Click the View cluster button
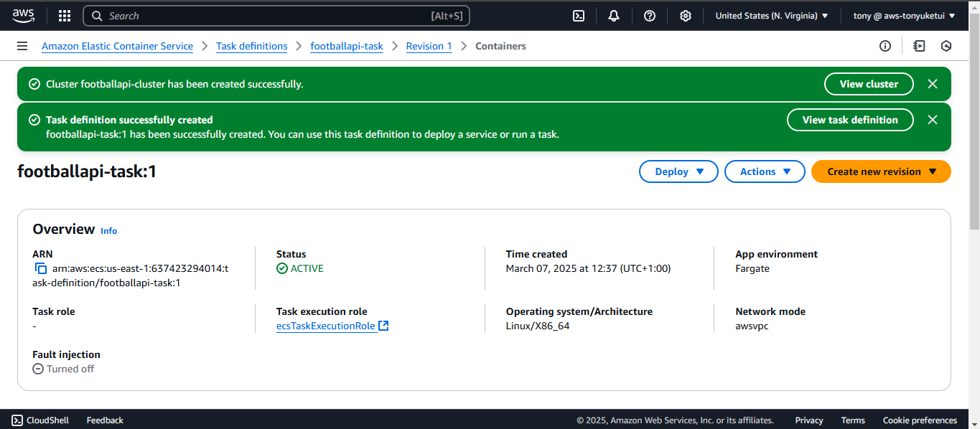The image size is (980, 429). click(869, 84)
